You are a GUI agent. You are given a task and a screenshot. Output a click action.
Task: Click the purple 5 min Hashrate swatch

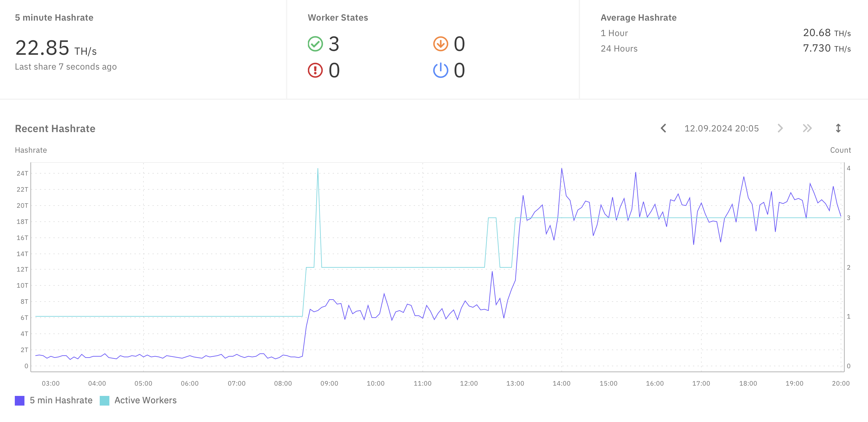click(x=20, y=400)
